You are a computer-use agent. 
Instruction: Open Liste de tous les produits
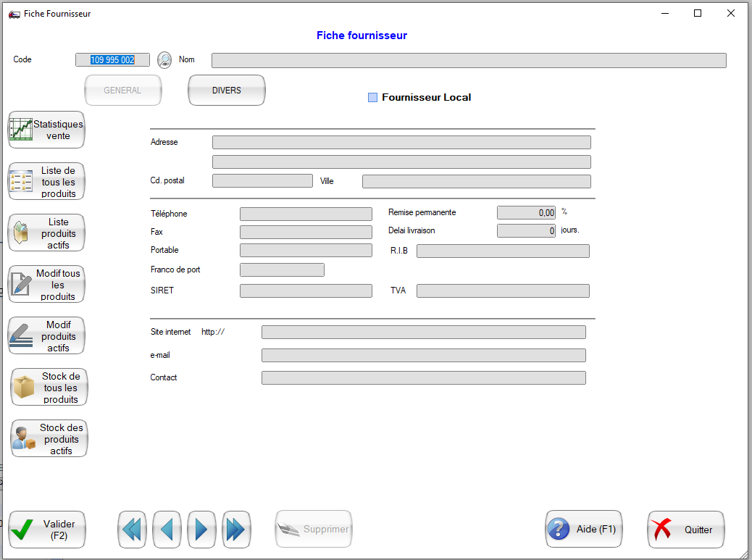pyautogui.click(x=46, y=182)
